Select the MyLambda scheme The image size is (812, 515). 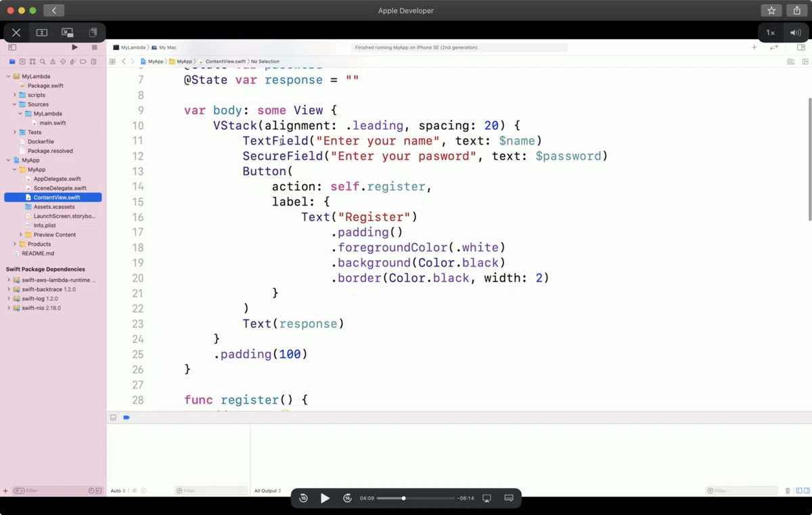pos(131,47)
